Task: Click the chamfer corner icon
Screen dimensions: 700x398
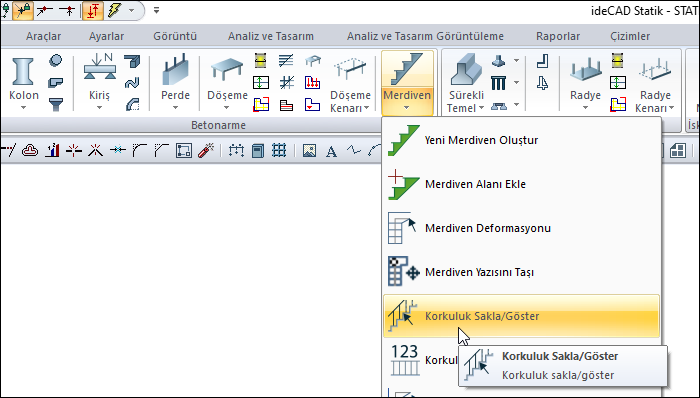Action: click(161, 150)
